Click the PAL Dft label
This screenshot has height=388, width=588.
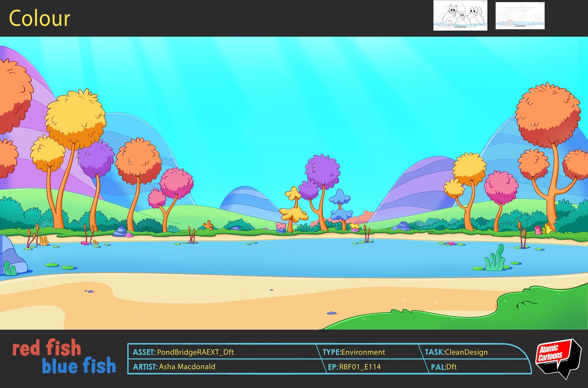point(443,367)
